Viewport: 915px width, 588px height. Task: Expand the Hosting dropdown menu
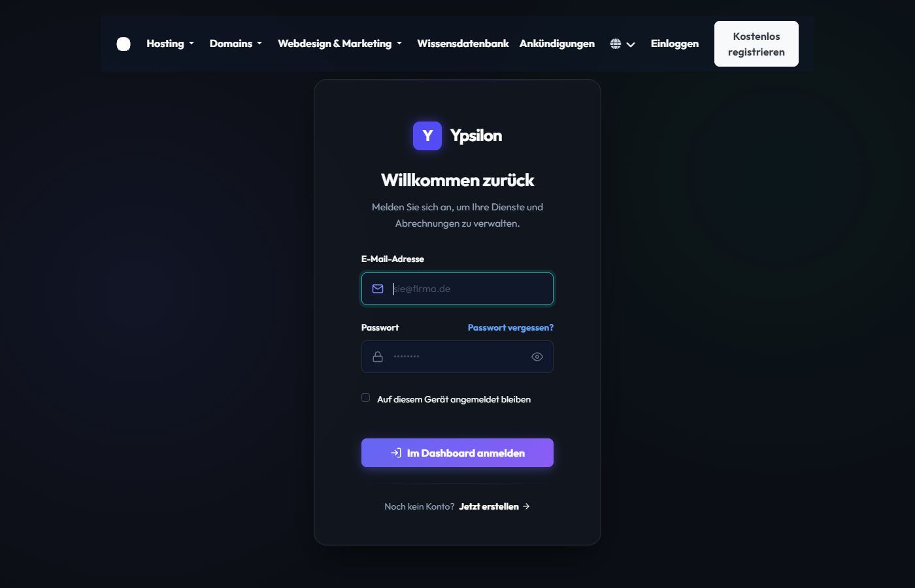point(170,44)
